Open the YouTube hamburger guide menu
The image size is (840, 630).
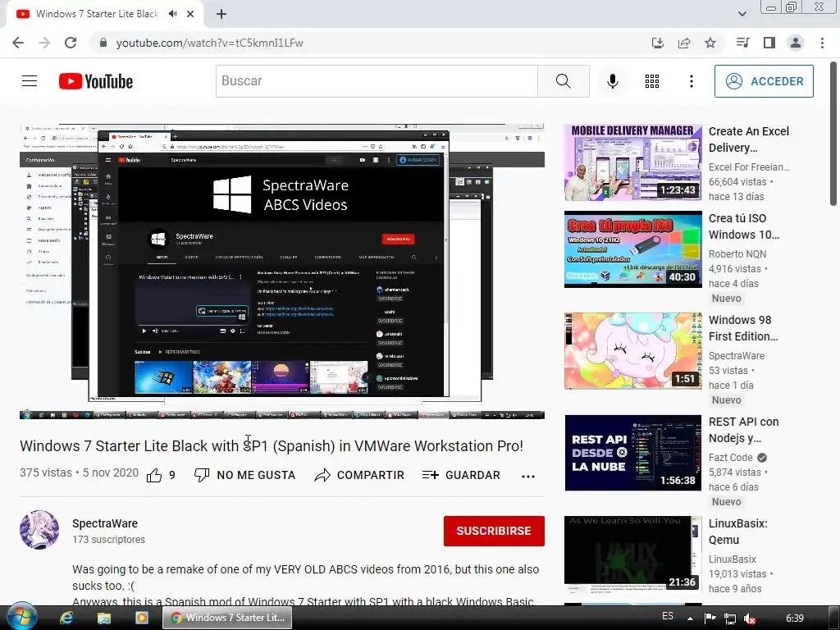coord(30,81)
